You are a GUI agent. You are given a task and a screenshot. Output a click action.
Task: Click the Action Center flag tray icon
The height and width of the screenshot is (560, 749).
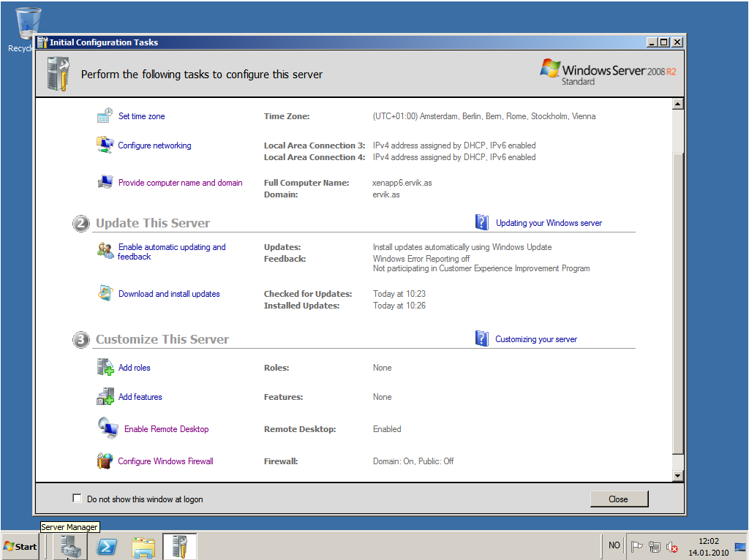pyautogui.click(x=636, y=546)
